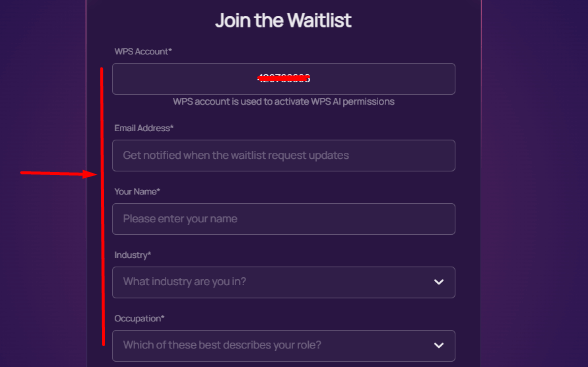Open 'What industry are you in?' selector

[x=284, y=282]
